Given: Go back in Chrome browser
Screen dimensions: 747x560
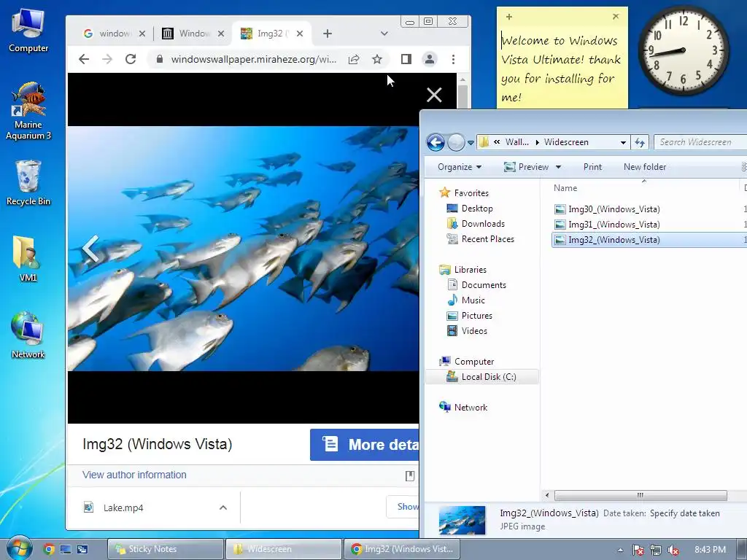Looking at the screenshot, I should tap(84, 59).
